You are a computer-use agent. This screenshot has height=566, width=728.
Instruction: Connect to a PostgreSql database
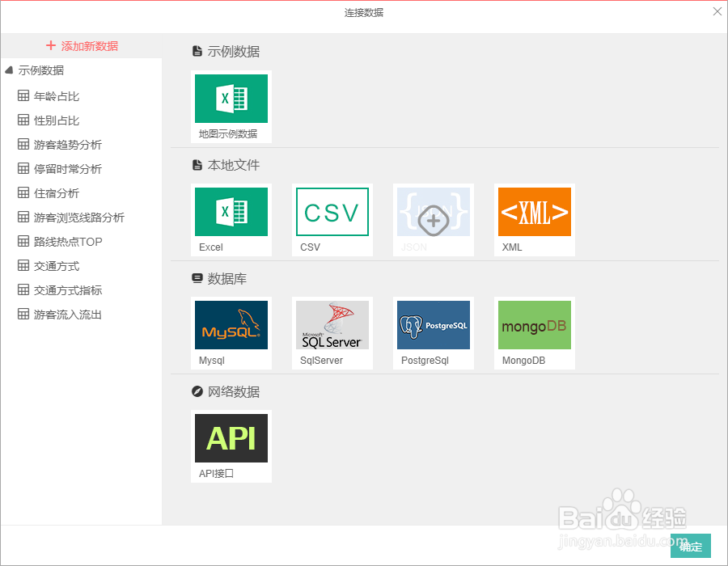coord(434,333)
